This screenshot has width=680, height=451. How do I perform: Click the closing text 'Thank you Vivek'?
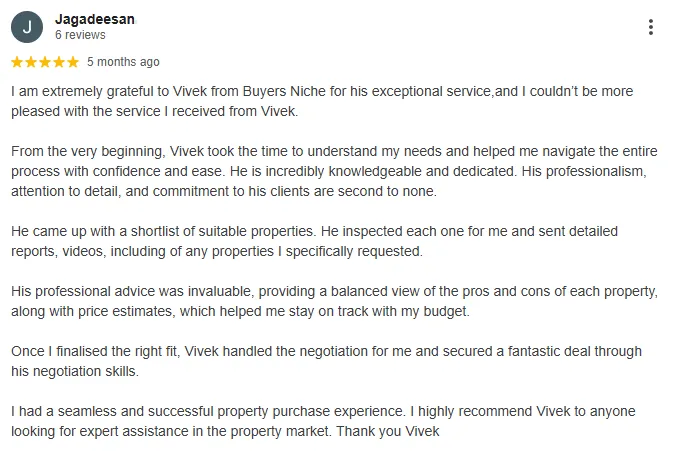[x=388, y=431]
